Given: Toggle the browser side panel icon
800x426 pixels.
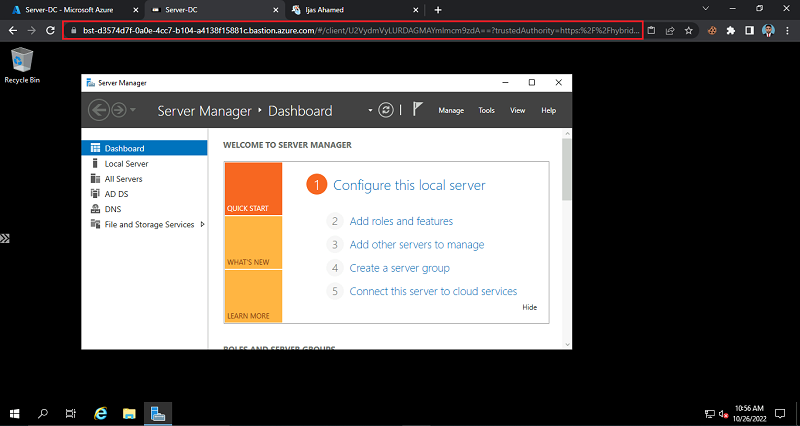Looking at the screenshot, I should pyautogui.click(x=749, y=31).
